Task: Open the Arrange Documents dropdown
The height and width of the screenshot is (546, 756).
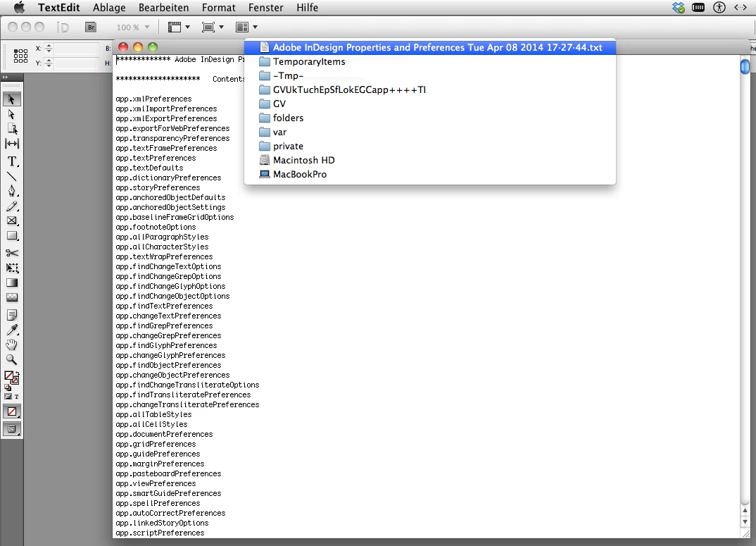Action: coord(246,27)
